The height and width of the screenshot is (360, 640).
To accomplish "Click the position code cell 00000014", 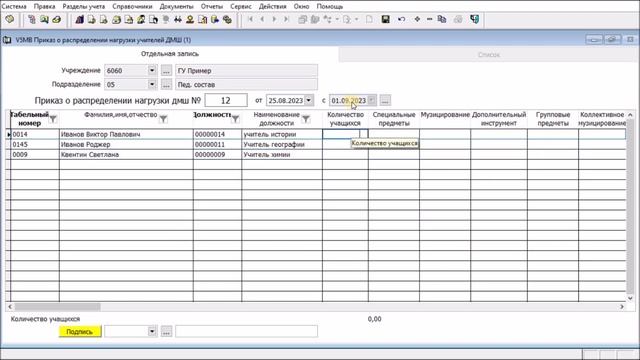I will (218, 134).
